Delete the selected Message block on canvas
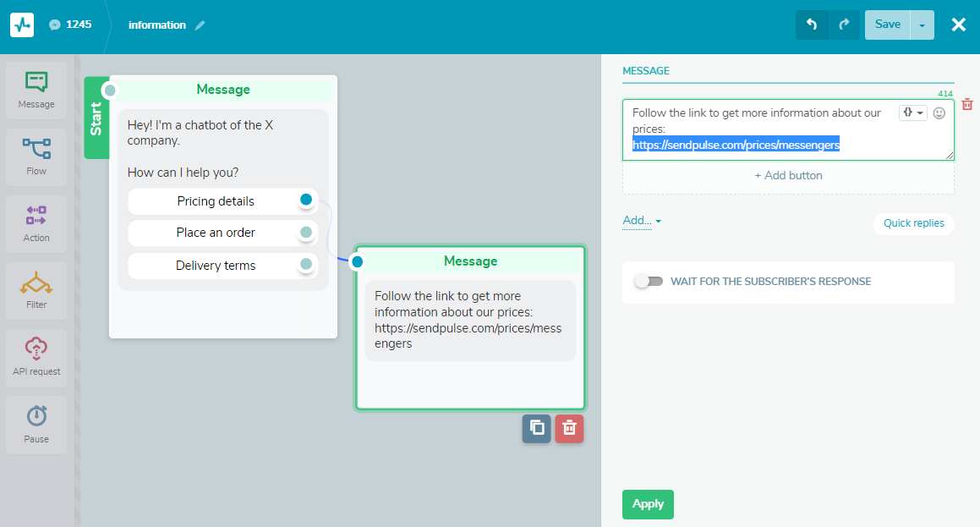The image size is (980, 527). tap(569, 429)
